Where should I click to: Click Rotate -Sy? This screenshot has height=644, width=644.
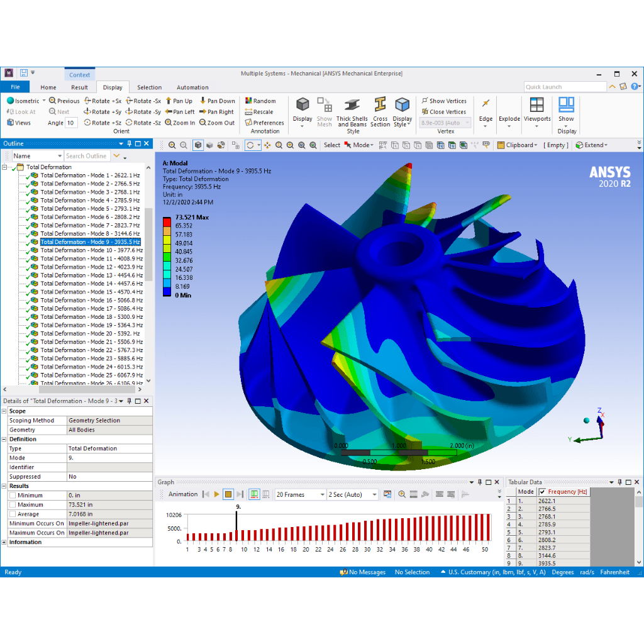pyautogui.click(x=143, y=112)
